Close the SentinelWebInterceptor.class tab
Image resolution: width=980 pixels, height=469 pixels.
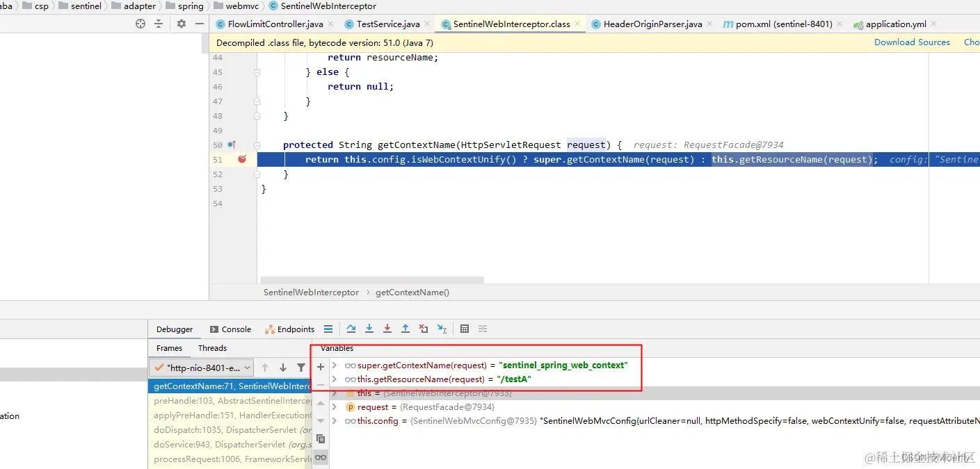(x=578, y=24)
